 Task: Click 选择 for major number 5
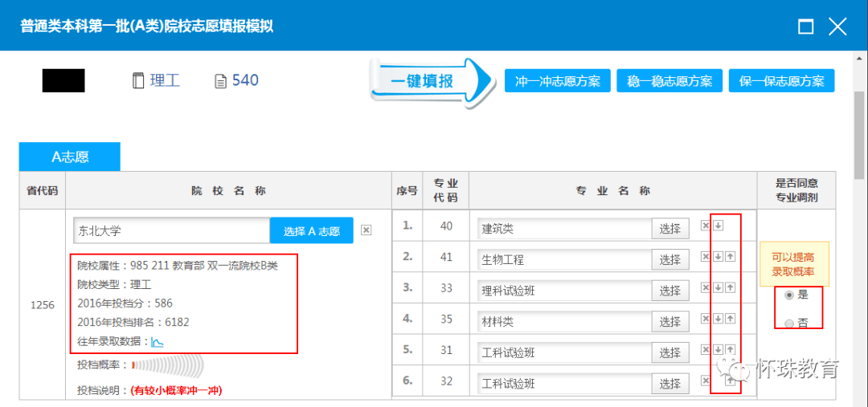(670, 352)
